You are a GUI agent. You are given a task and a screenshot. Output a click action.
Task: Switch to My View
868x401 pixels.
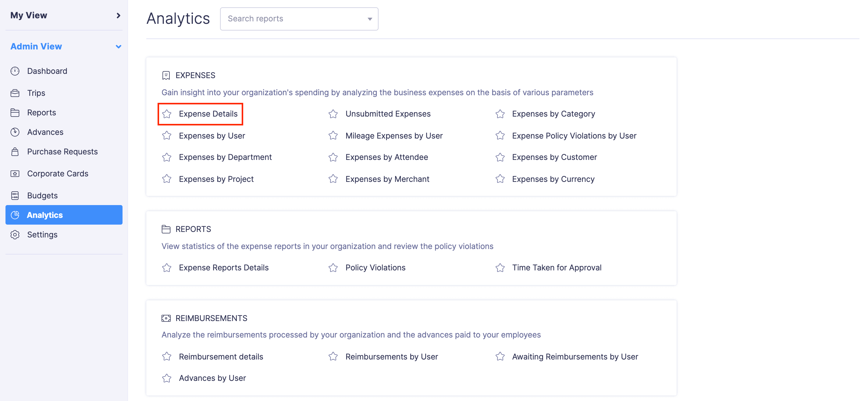pyautogui.click(x=29, y=15)
